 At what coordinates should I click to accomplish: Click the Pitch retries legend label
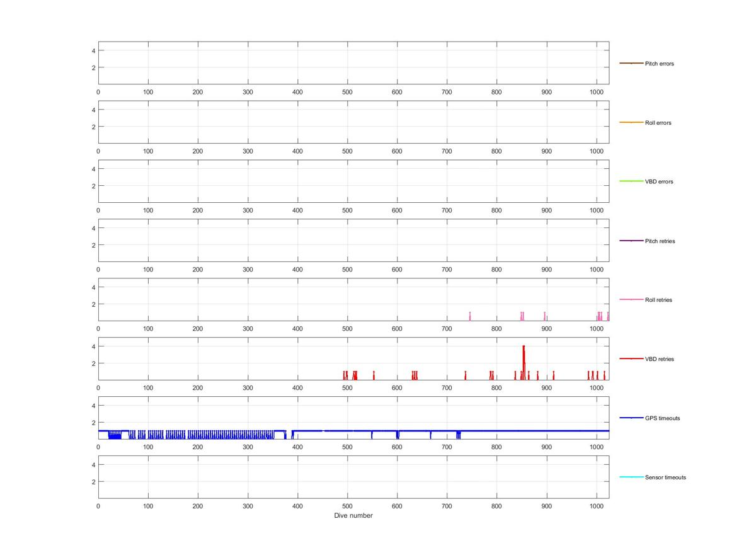[660, 241]
